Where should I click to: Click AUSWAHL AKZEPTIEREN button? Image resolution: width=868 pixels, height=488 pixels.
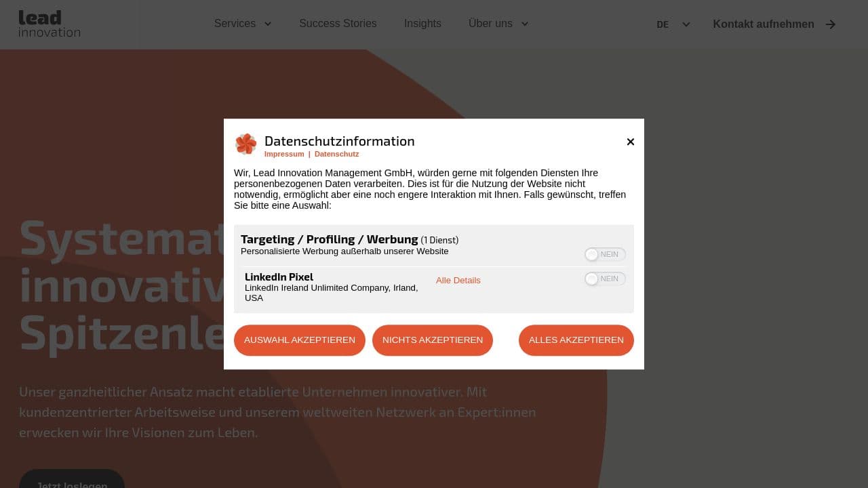click(300, 340)
